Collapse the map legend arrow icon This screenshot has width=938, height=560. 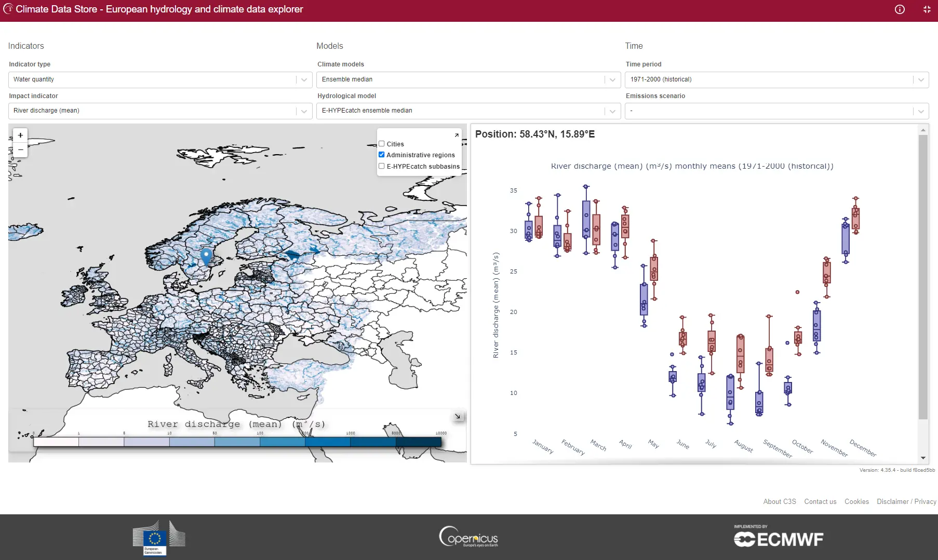[x=457, y=416]
